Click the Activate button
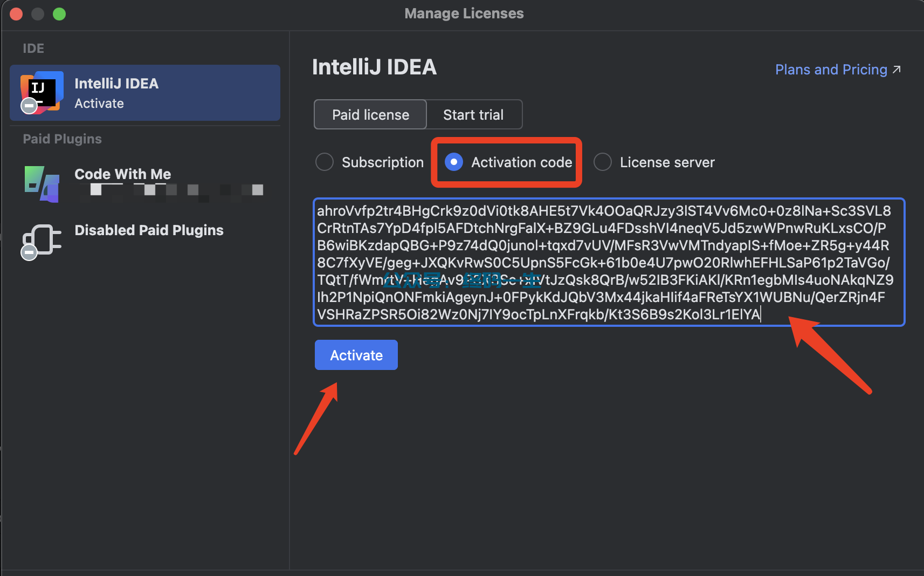This screenshot has height=576, width=924. coord(356,355)
